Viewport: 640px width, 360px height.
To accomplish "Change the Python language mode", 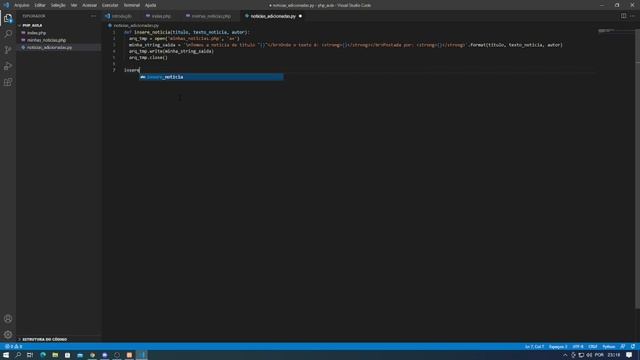I will 609,347.
